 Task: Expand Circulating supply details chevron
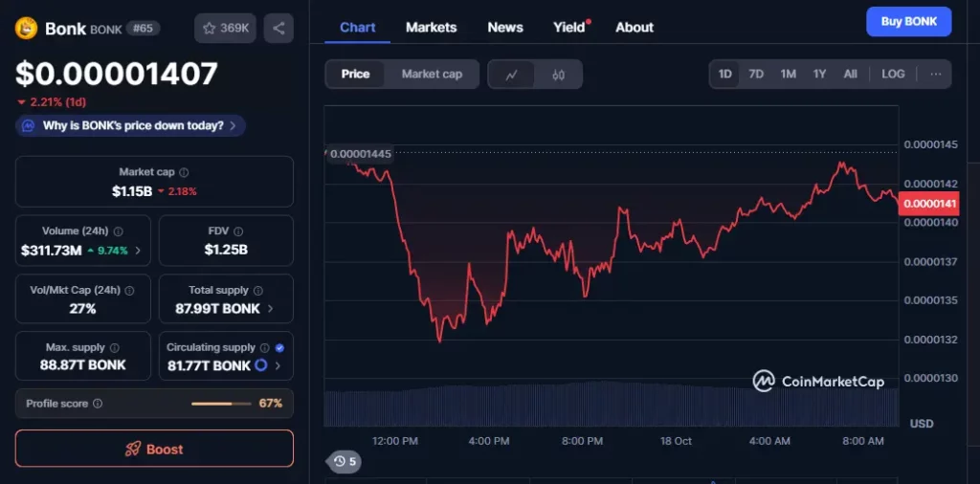coord(278,366)
